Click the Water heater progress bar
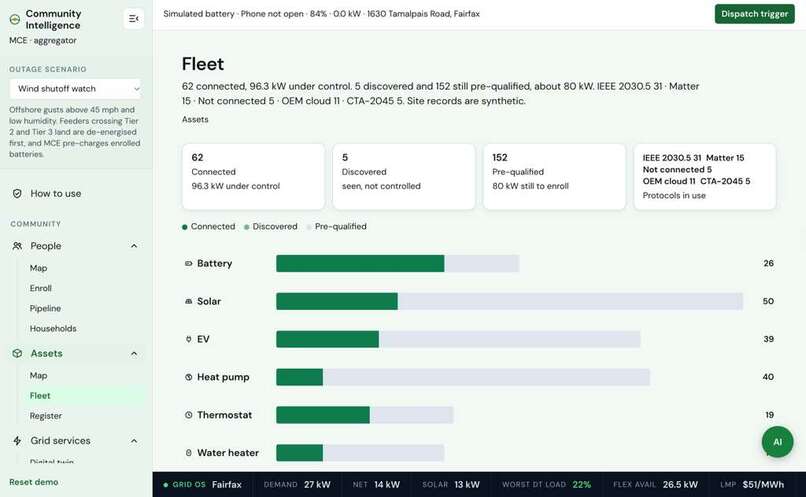This screenshot has height=497, width=806. [x=360, y=453]
